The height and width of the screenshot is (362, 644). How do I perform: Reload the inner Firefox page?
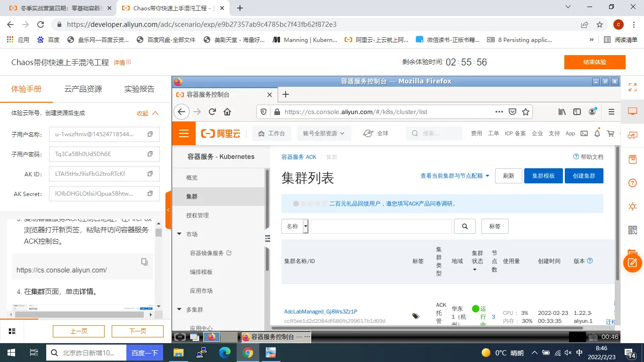pyautogui.click(x=212, y=112)
